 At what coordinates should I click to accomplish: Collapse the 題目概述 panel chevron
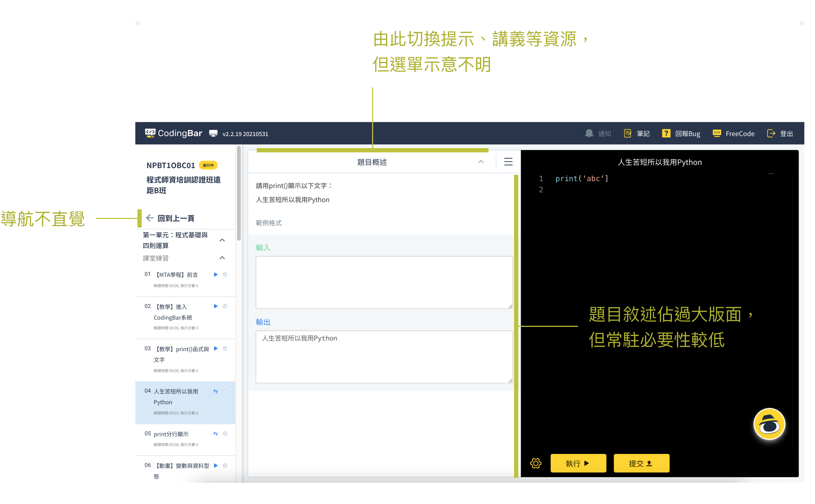point(481,162)
